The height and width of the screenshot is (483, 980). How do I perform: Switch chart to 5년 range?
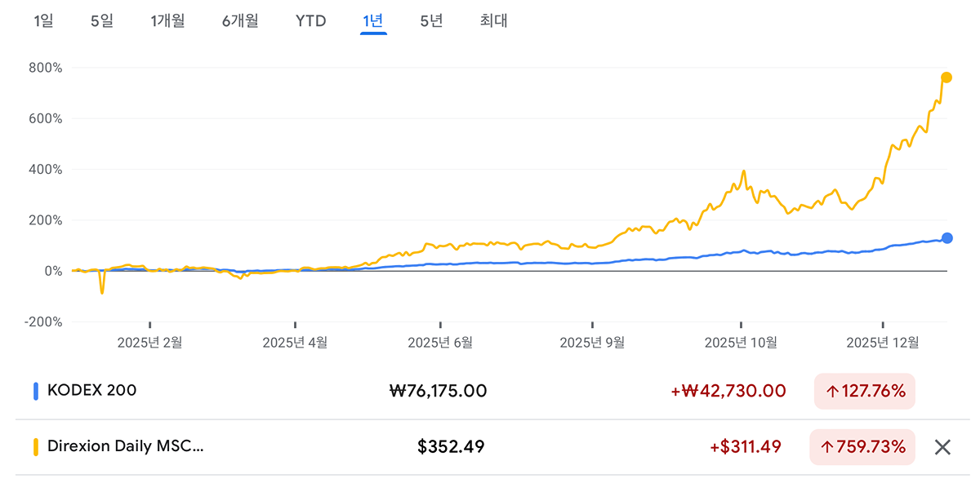[431, 21]
